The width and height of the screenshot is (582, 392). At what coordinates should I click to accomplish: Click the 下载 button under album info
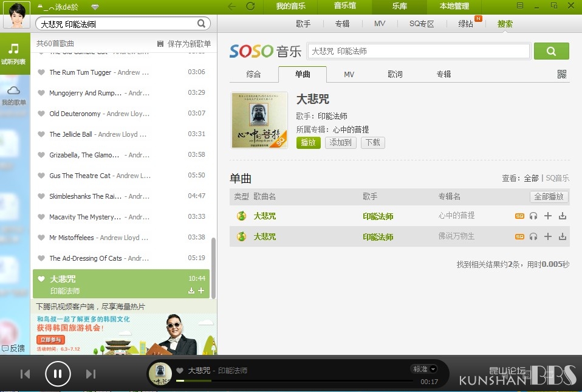coord(372,143)
